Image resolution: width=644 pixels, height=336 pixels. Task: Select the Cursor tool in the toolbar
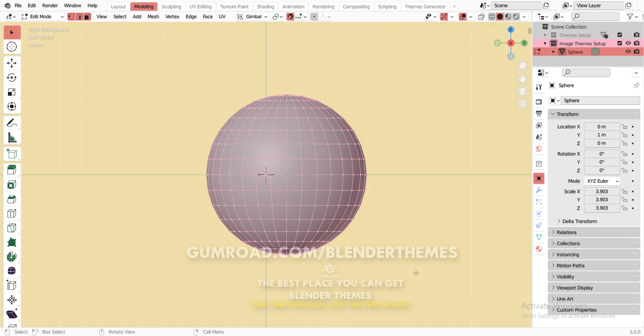12,47
